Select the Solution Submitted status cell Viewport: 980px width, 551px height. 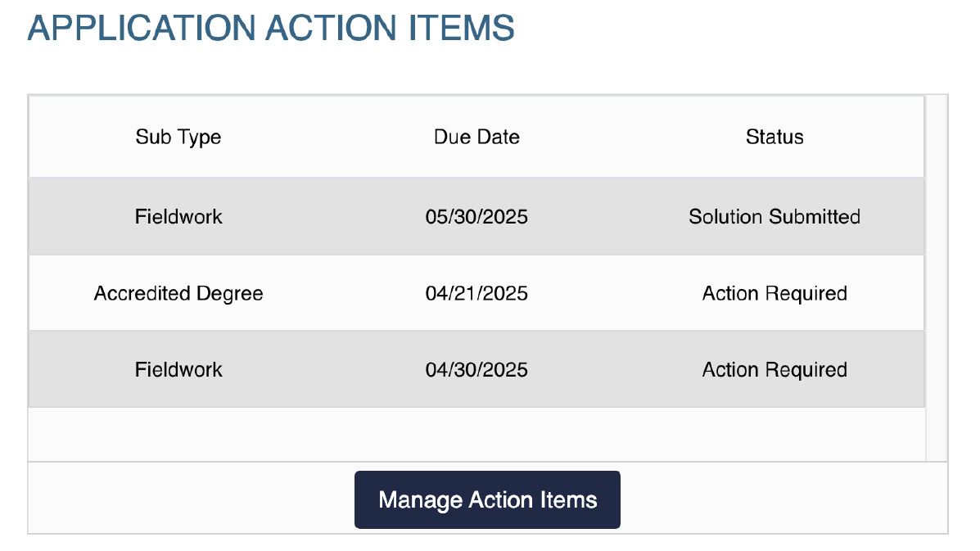tap(775, 217)
